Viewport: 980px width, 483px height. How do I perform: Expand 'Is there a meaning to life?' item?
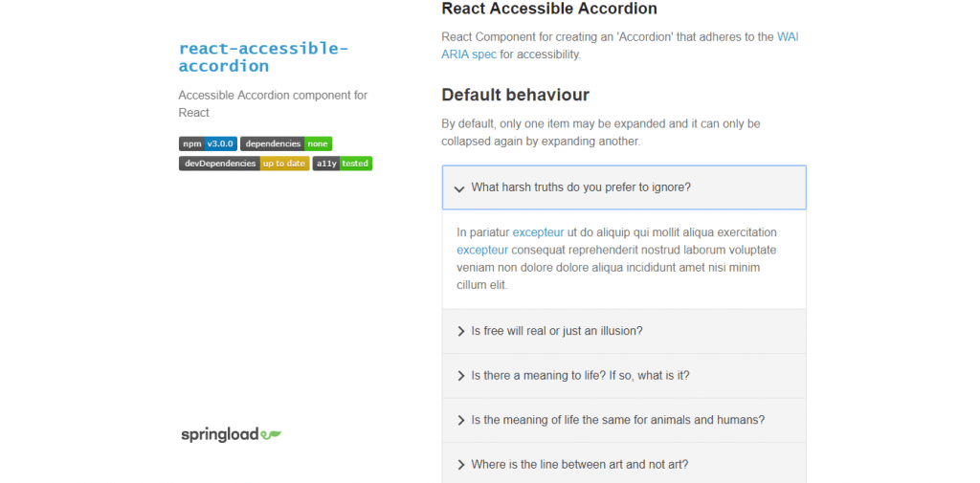[624, 376]
